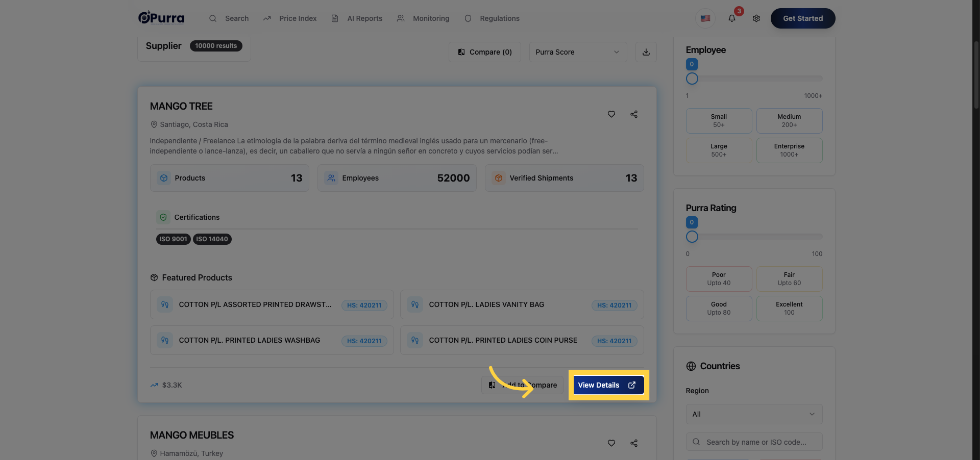Favorite MANGO MEUBLES with heart icon
The image size is (980, 460).
(611, 443)
